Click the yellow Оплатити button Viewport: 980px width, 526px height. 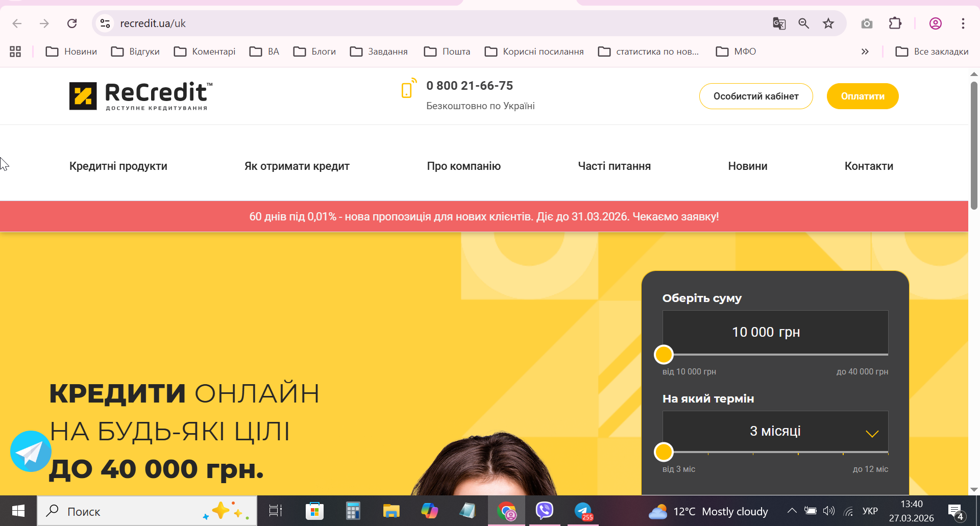863,96
